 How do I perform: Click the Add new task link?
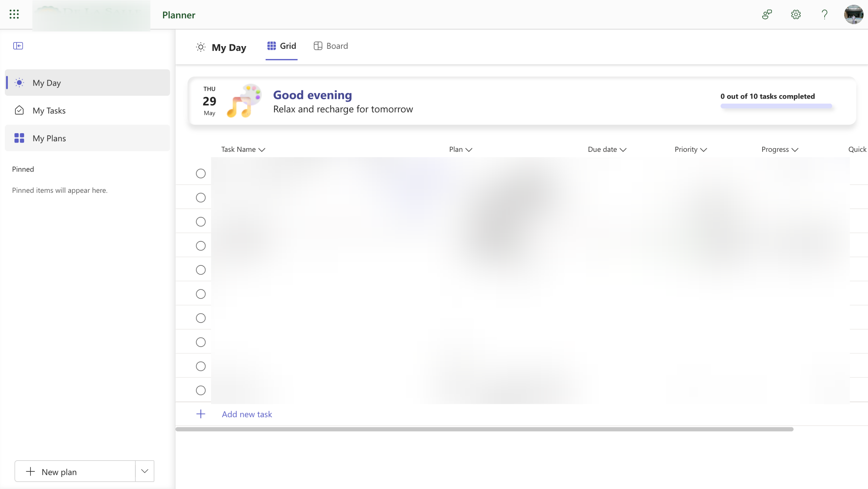pyautogui.click(x=247, y=414)
